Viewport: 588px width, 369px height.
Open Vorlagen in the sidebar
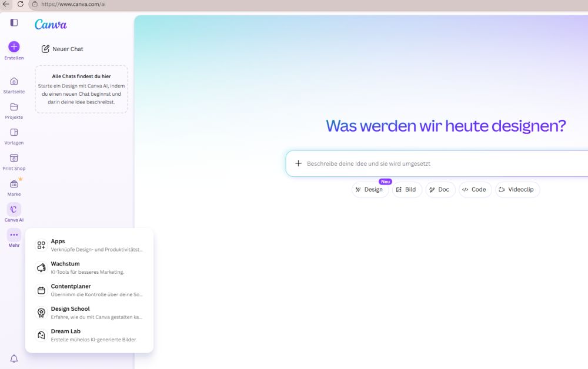click(x=14, y=137)
